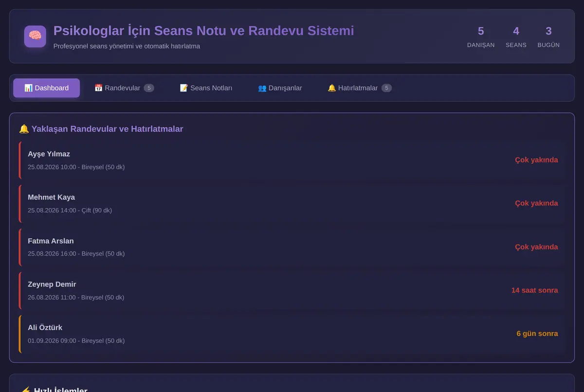Switch to the Randevular tab
This screenshot has height=392, width=584.
[124, 88]
